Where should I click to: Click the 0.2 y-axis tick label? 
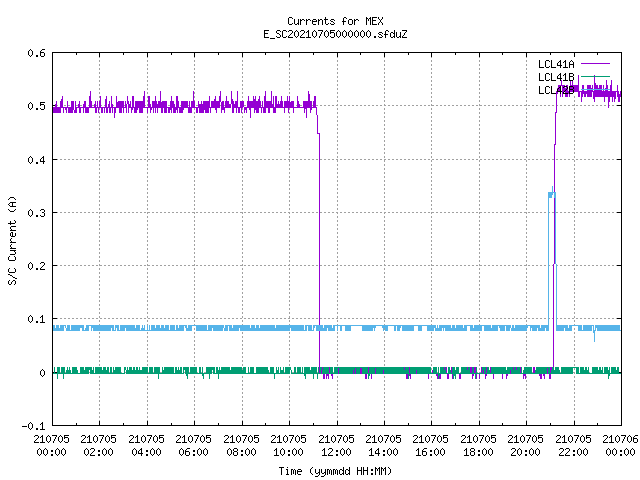click(x=36, y=266)
